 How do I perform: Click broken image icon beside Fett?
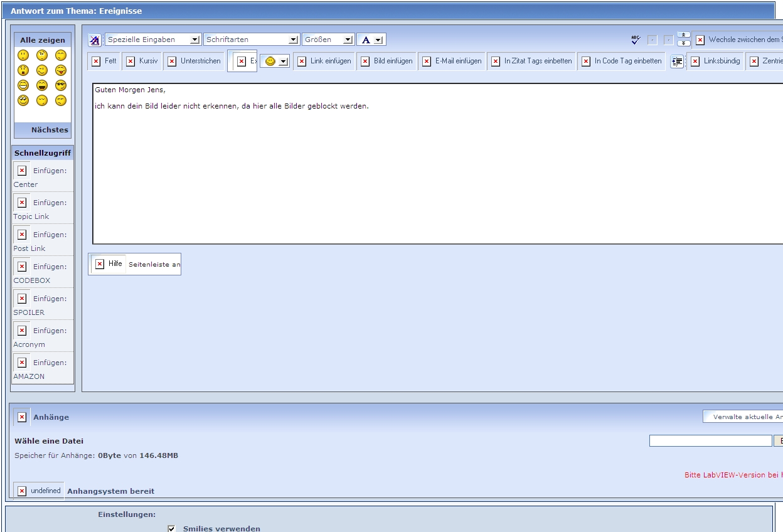(96, 61)
